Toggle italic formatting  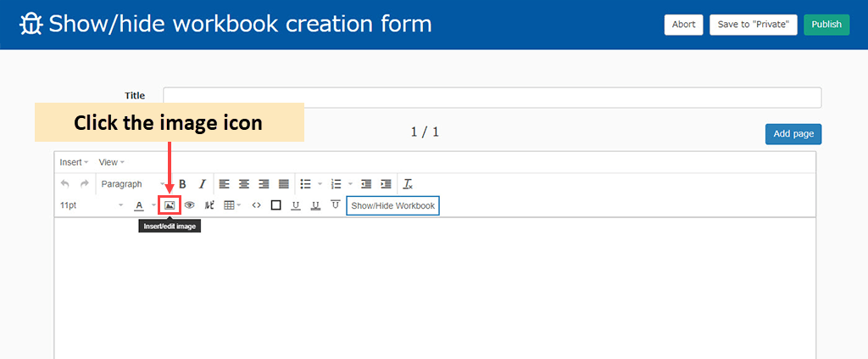click(x=202, y=184)
